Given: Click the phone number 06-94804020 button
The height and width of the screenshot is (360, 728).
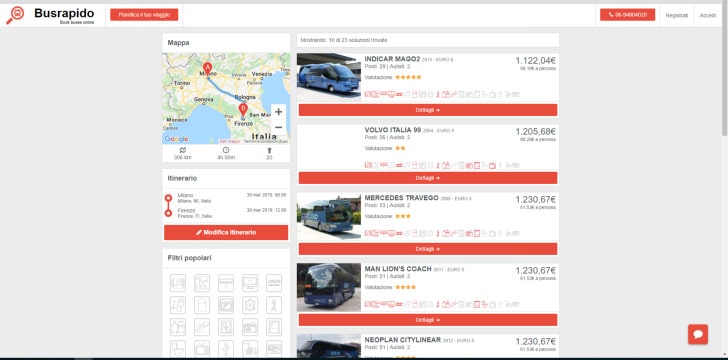Looking at the screenshot, I should click(627, 15).
